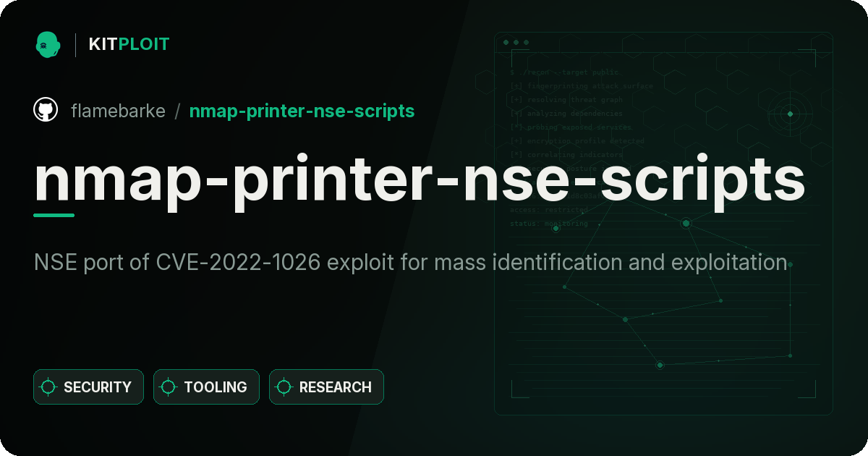This screenshot has width=868, height=456.
Task: Click the KitPloit mascot logo icon
Action: click(47, 44)
